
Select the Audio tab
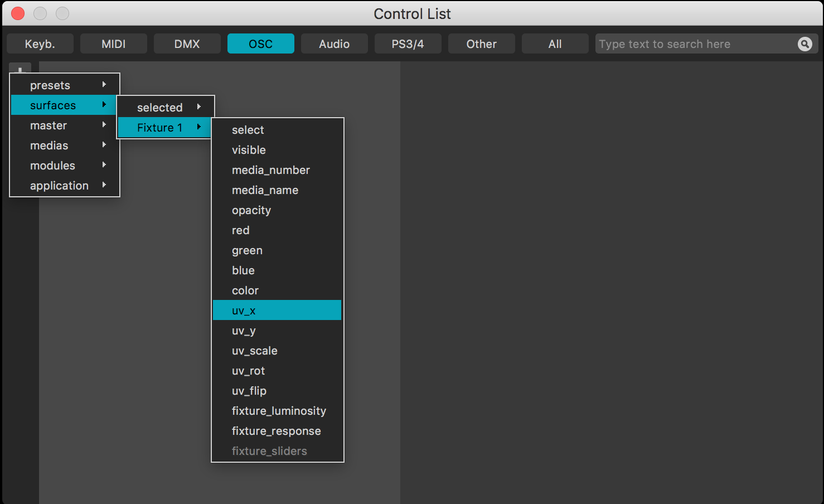[x=334, y=44]
